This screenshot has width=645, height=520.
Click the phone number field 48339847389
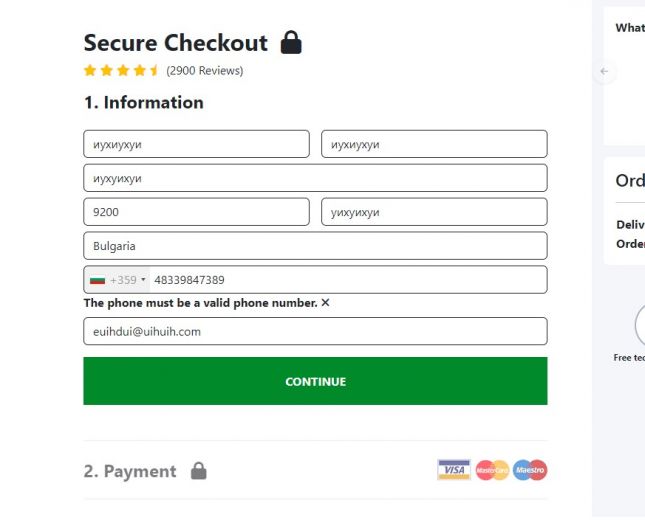[x=345, y=280]
